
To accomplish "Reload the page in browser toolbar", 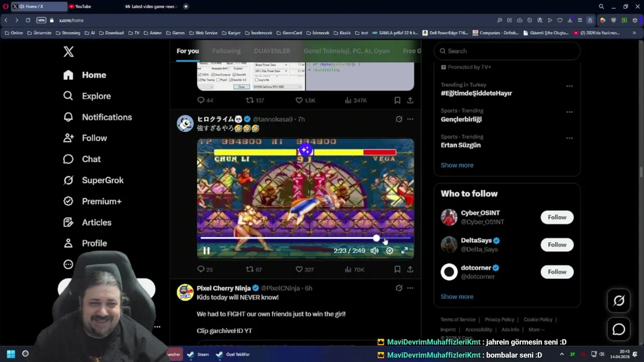I will (x=28, y=20).
